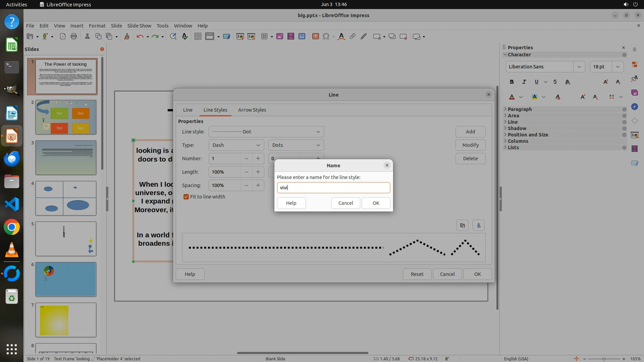Screen dimensions: 644x362
Task: Expand the Shadow section in Properties
Action: pos(517,128)
